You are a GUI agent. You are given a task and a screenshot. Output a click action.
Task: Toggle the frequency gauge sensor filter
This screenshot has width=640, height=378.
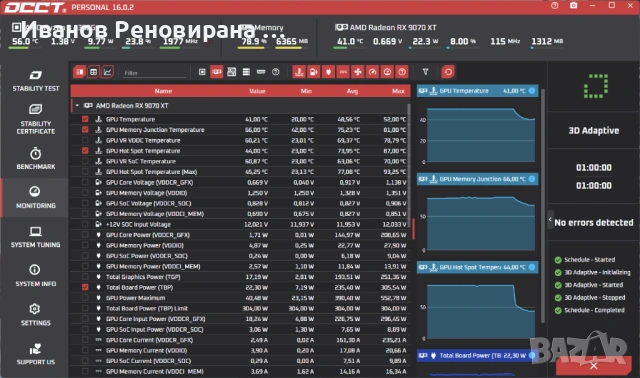point(373,72)
